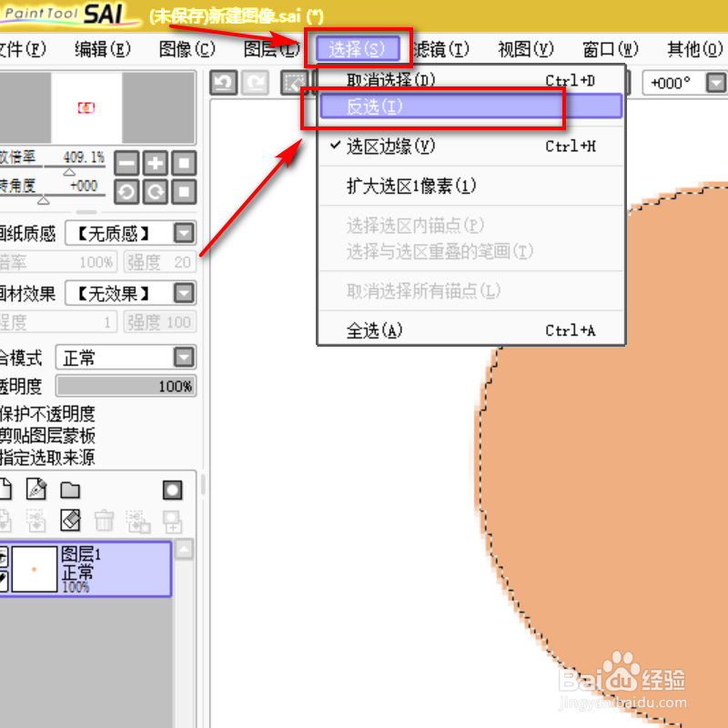Choose 反选(I) to invert selection
728x728 pixels.
(470, 106)
